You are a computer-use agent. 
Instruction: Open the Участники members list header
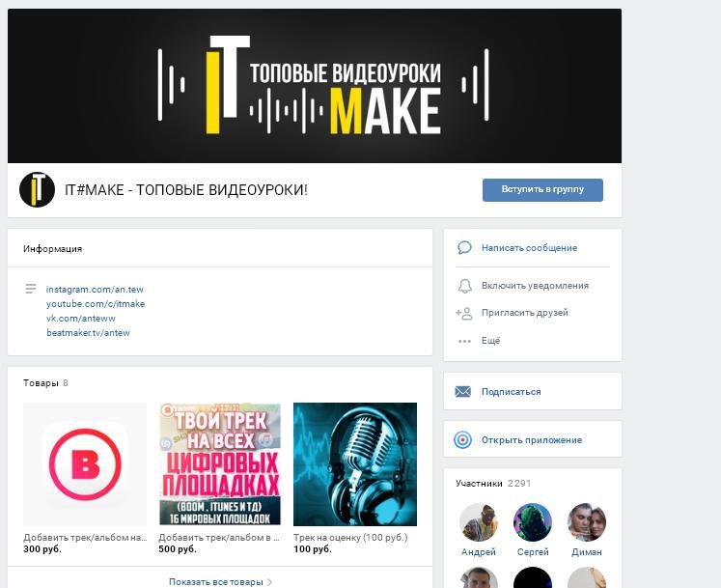(x=479, y=483)
